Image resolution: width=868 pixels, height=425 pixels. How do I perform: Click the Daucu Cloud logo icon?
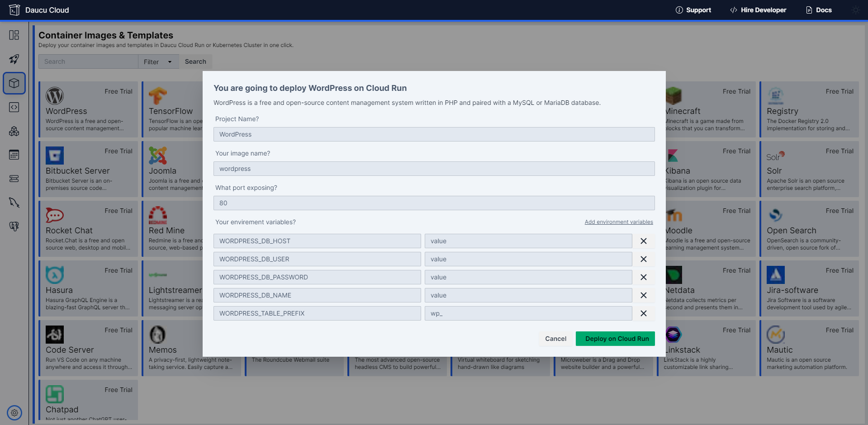coord(14,10)
